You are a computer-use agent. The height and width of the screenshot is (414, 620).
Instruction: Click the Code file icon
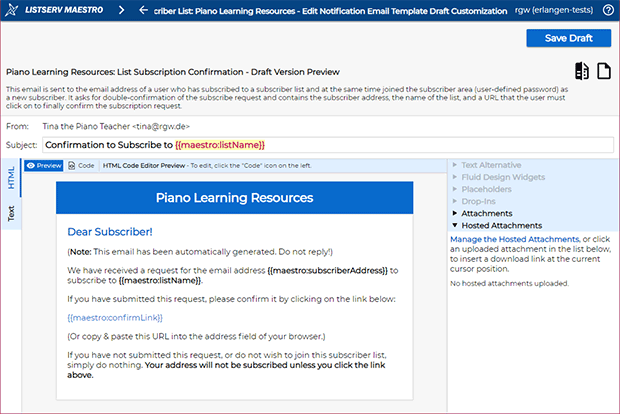pos(72,166)
